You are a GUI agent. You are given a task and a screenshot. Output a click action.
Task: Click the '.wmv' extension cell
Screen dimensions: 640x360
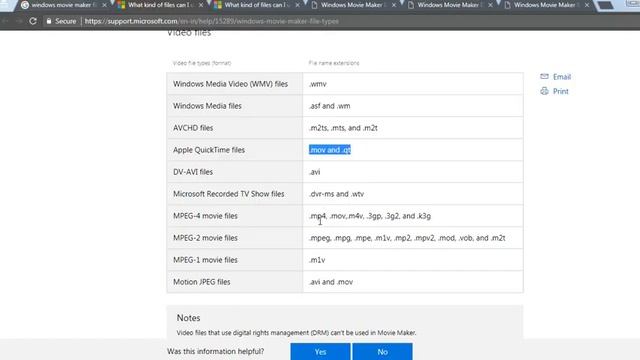[413, 84]
